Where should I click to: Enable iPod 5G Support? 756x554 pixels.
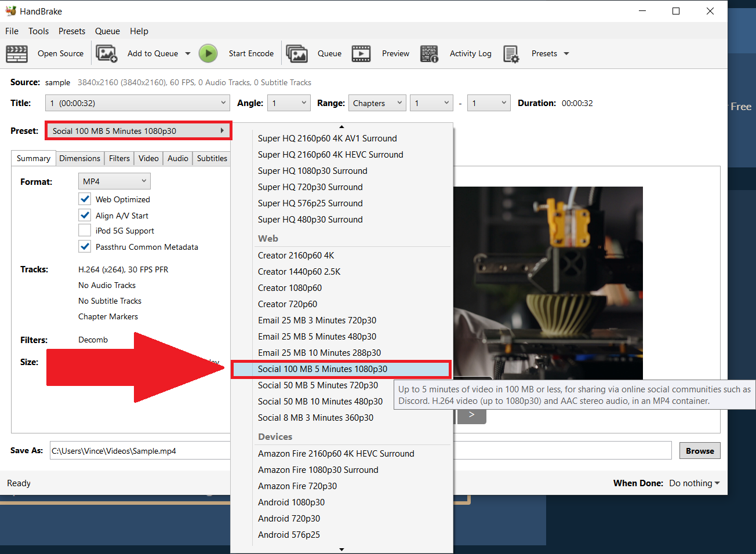(85, 229)
